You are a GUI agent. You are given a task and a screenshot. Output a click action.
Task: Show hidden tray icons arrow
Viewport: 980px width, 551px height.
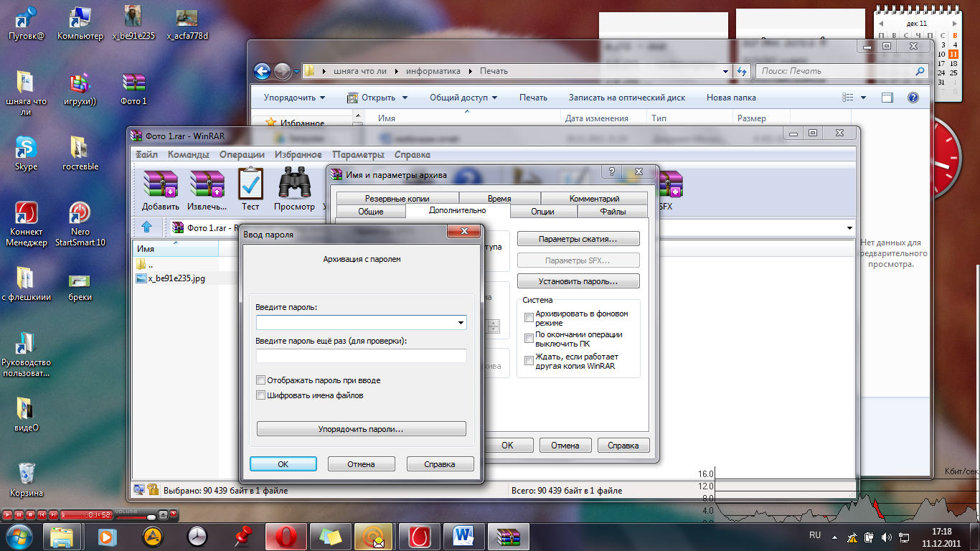tap(835, 537)
